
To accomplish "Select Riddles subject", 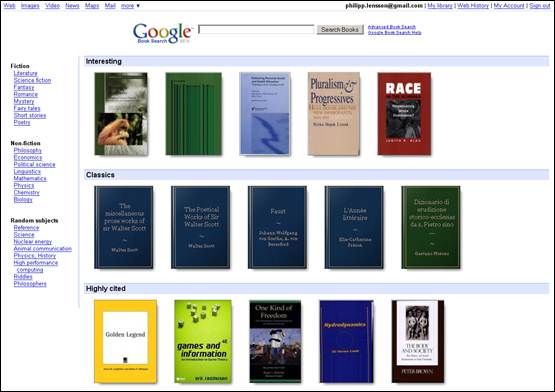I will (x=23, y=277).
